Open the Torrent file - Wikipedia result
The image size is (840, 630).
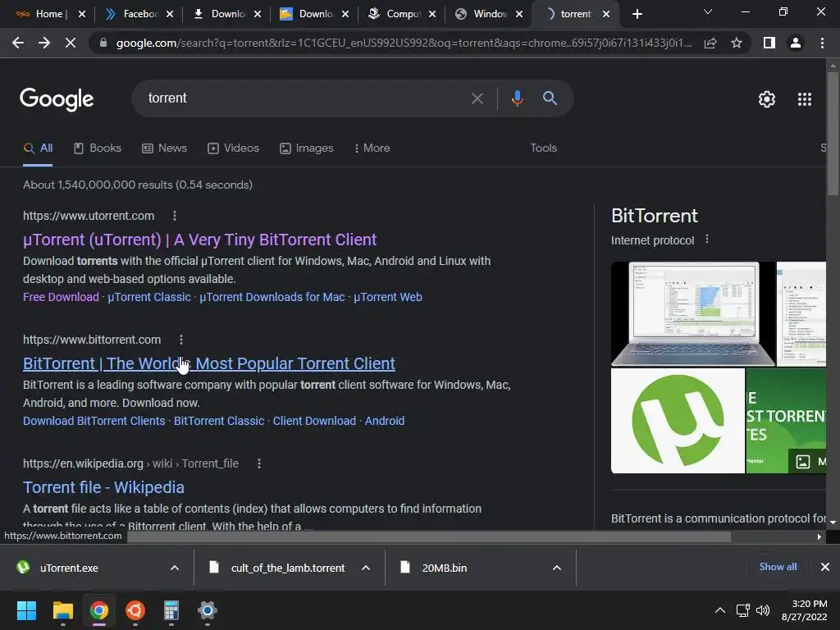coord(103,487)
